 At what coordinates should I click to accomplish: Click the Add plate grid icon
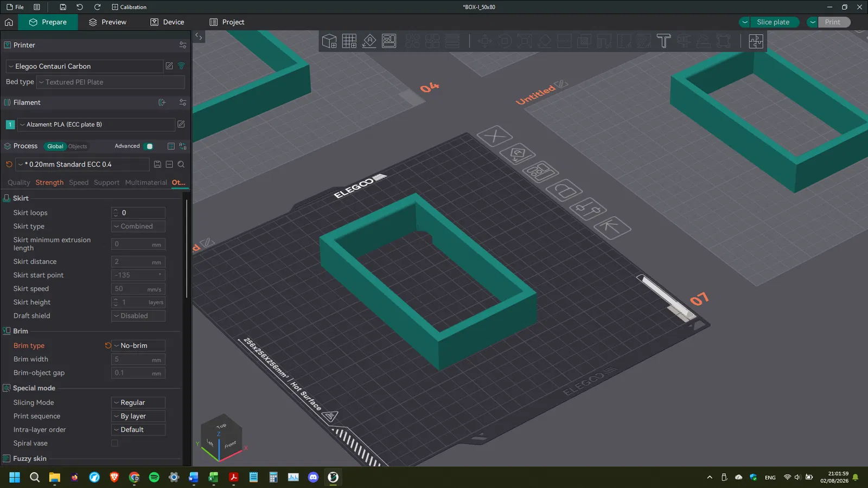coord(349,41)
